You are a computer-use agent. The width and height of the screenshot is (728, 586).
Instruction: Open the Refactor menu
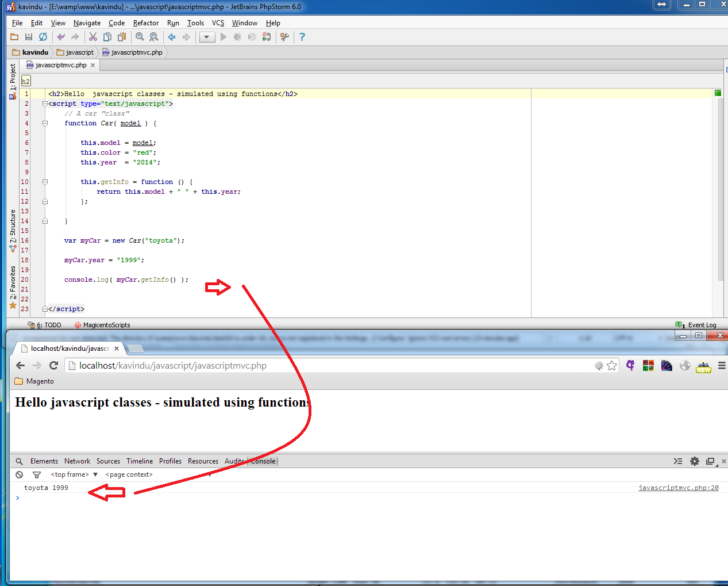[146, 23]
